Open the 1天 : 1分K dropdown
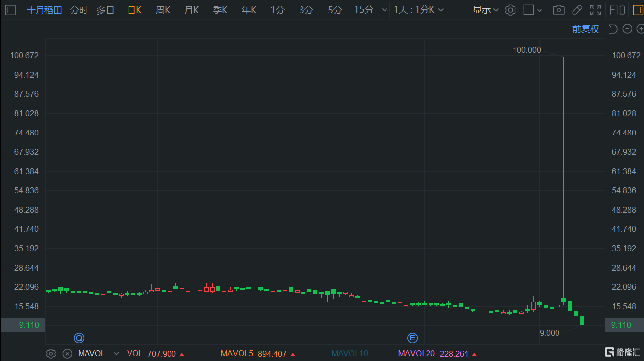 419,10
